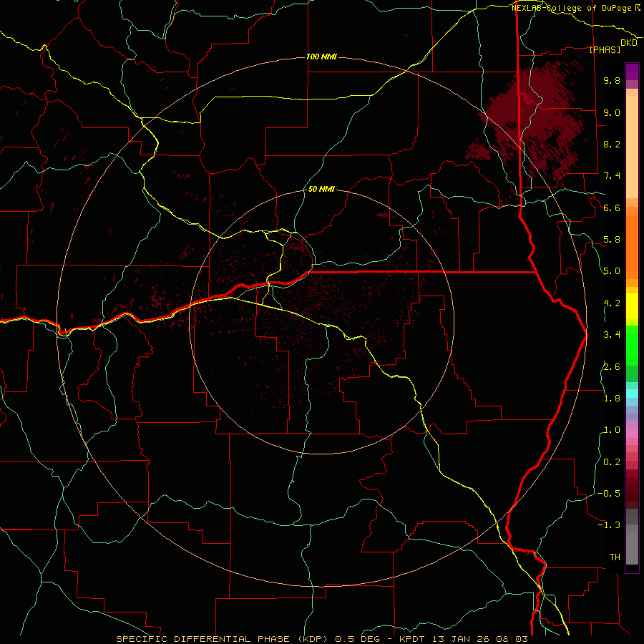Click the 0.2 scale label

point(612,462)
